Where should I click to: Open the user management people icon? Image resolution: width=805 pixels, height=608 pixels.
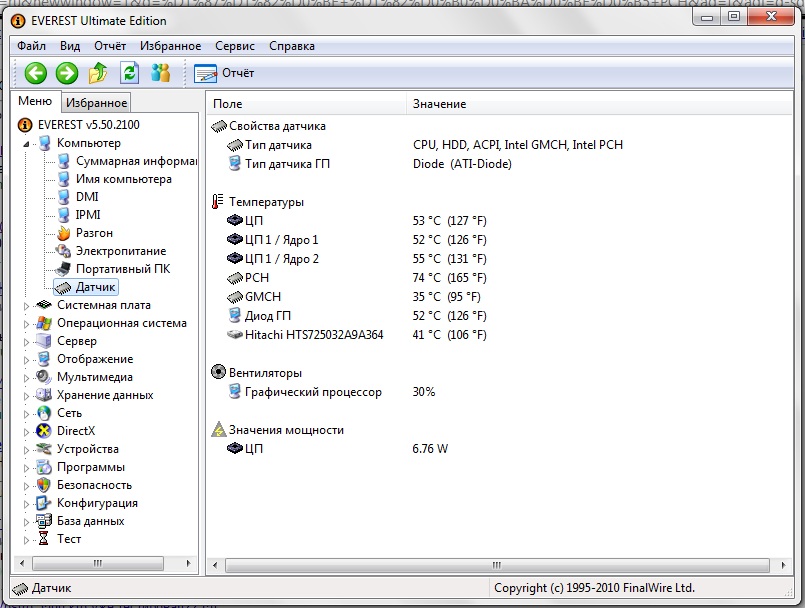point(161,73)
